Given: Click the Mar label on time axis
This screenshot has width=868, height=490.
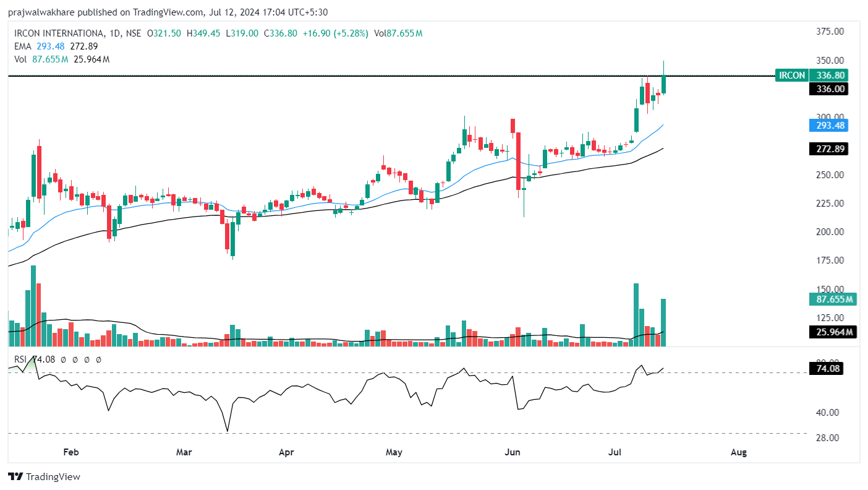Looking at the screenshot, I should (184, 452).
